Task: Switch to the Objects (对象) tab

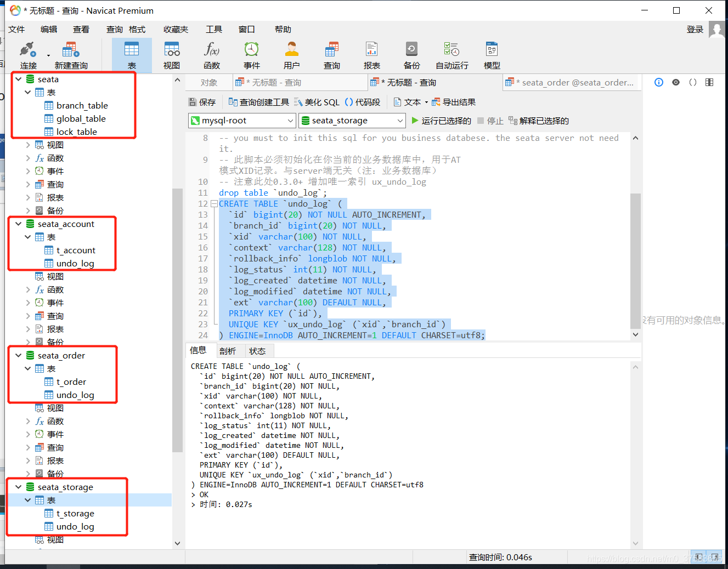Action: click(208, 83)
